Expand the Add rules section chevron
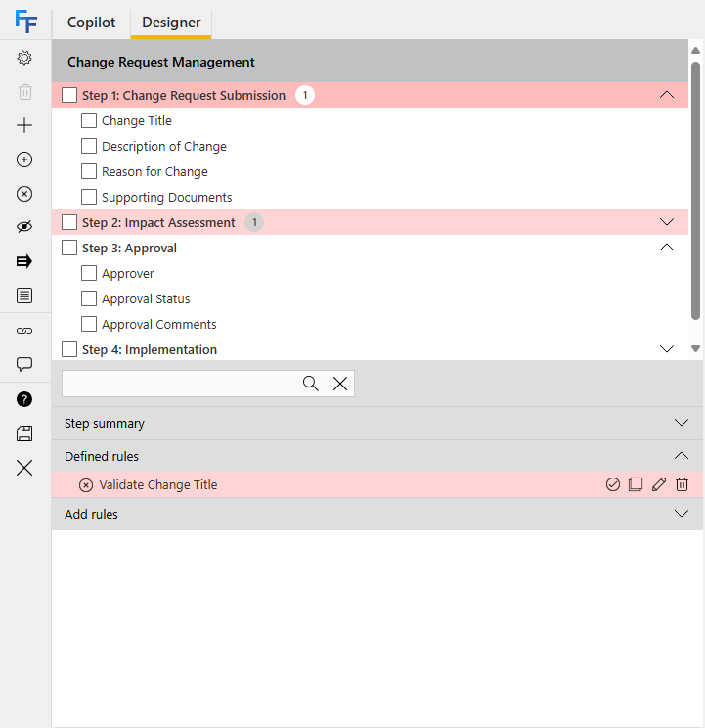This screenshot has width=705, height=728. point(682,514)
